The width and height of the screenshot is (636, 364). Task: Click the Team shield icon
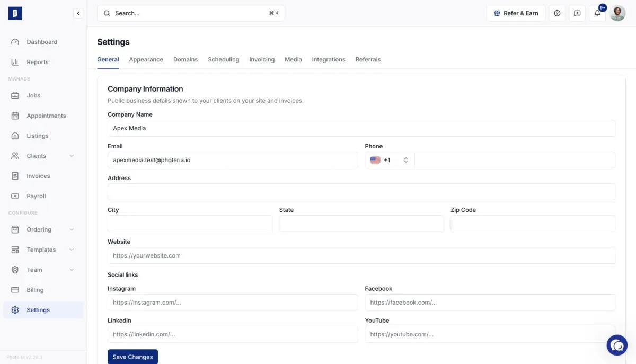coord(15,270)
